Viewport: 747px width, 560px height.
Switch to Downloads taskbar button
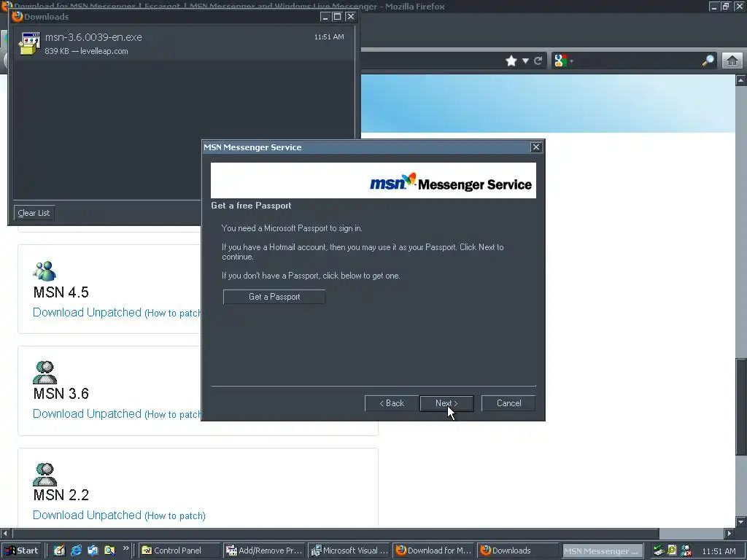pos(518,551)
